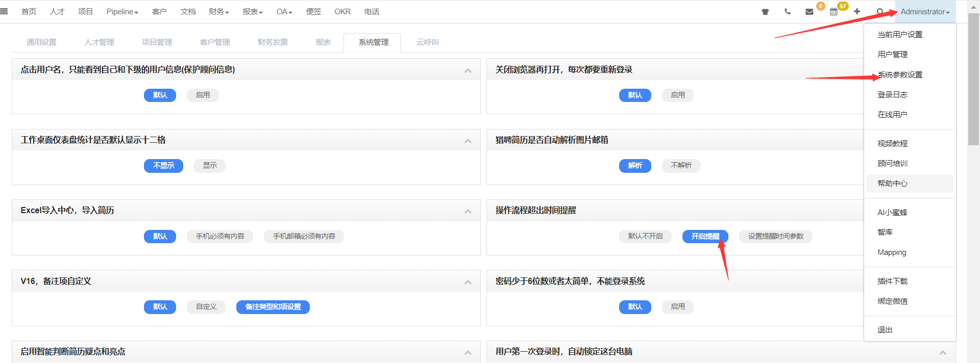The height and width of the screenshot is (363, 980).
Task: Collapse the V16 备注项自定义 panel chevron
Action: click(x=468, y=282)
